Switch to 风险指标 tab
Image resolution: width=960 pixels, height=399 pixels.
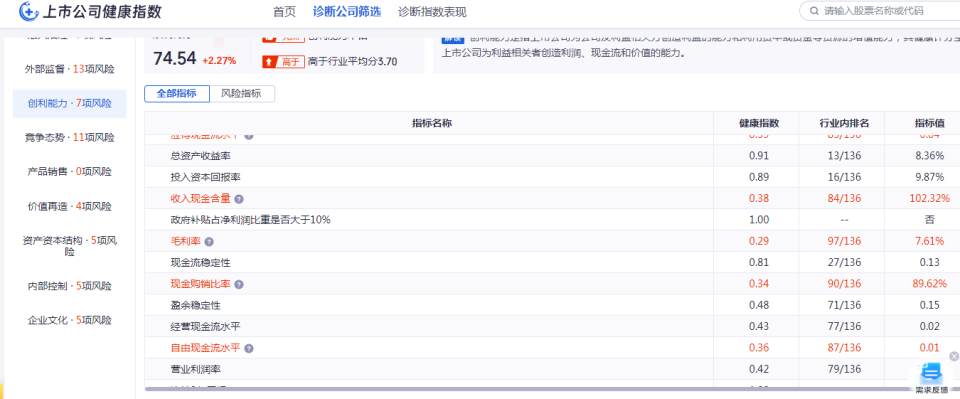(x=241, y=94)
